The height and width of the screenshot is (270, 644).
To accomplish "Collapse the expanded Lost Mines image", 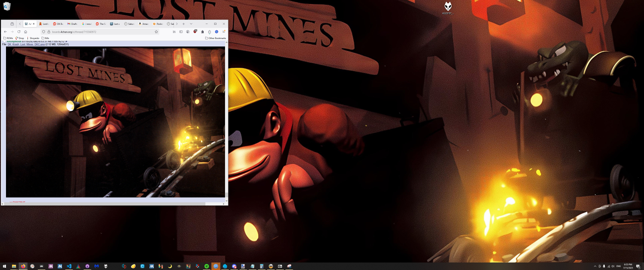I will [115, 121].
